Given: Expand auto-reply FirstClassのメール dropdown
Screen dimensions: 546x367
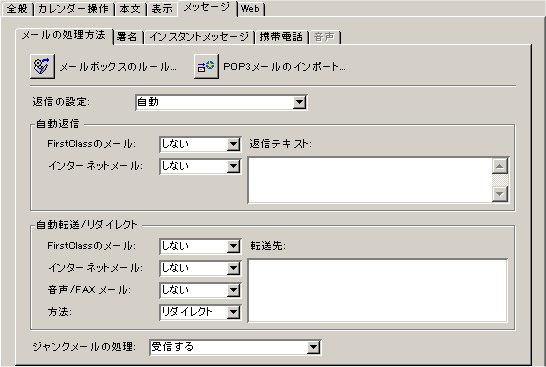Looking at the screenshot, I should tap(200, 144).
